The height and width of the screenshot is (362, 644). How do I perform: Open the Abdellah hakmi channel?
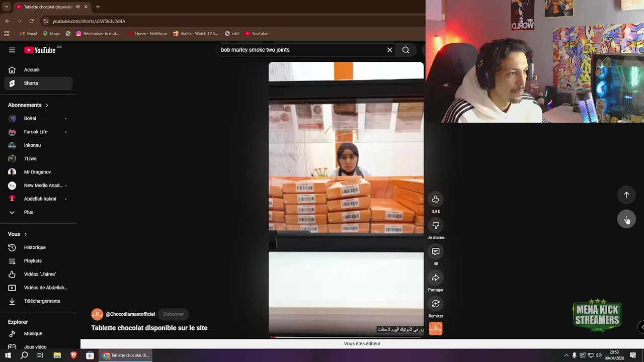(x=38, y=199)
